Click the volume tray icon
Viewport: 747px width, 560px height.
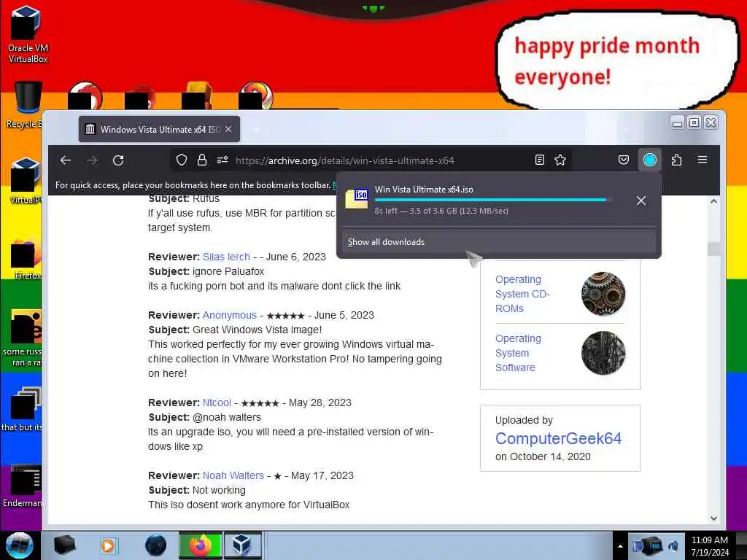coord(673,546)
